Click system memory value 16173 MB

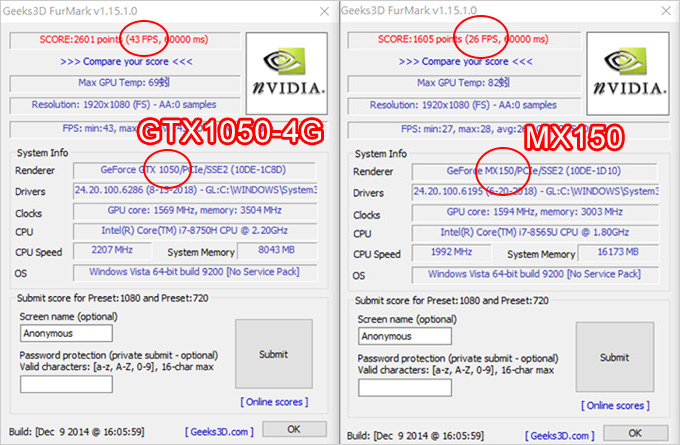pos(618,252)
